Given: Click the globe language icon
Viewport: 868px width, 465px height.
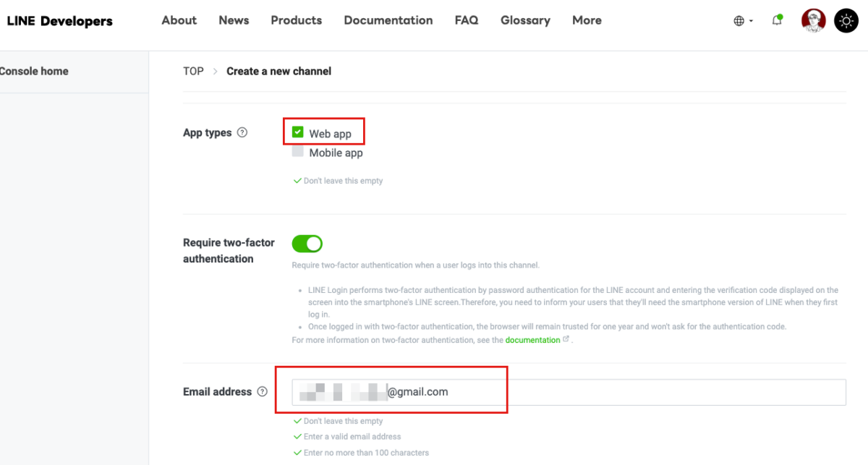Looking at the screenshot, I should click(x=739, y=21).
